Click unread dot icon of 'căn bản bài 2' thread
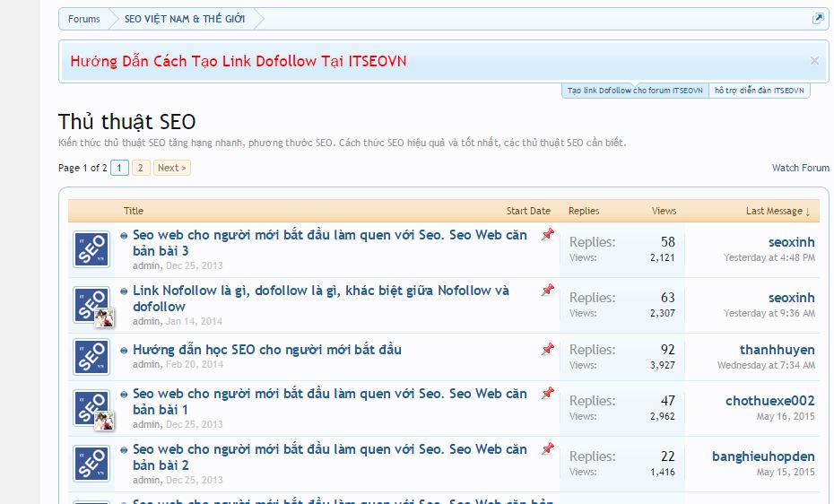The height and width of the screenshot is (504, 834). point(124,450)
